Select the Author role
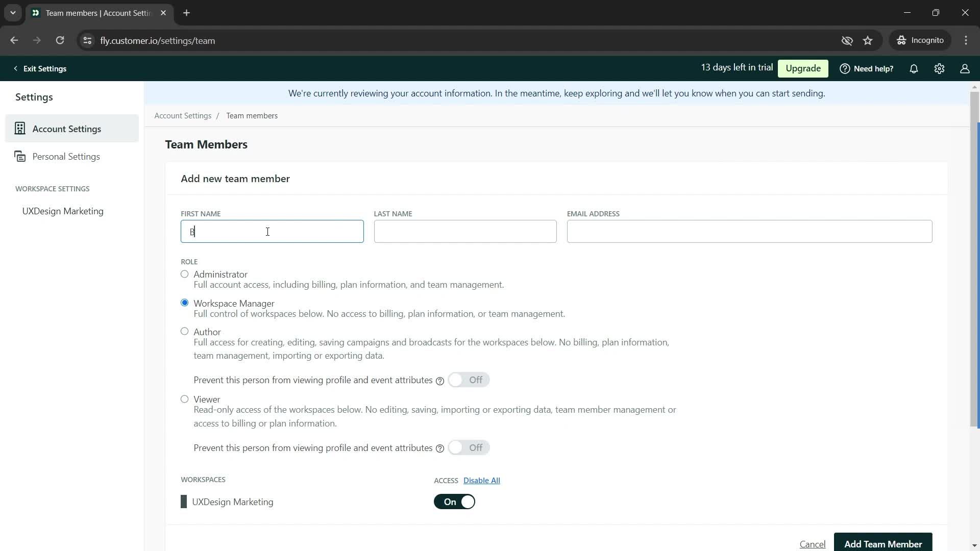 click(x=185, y=331)
